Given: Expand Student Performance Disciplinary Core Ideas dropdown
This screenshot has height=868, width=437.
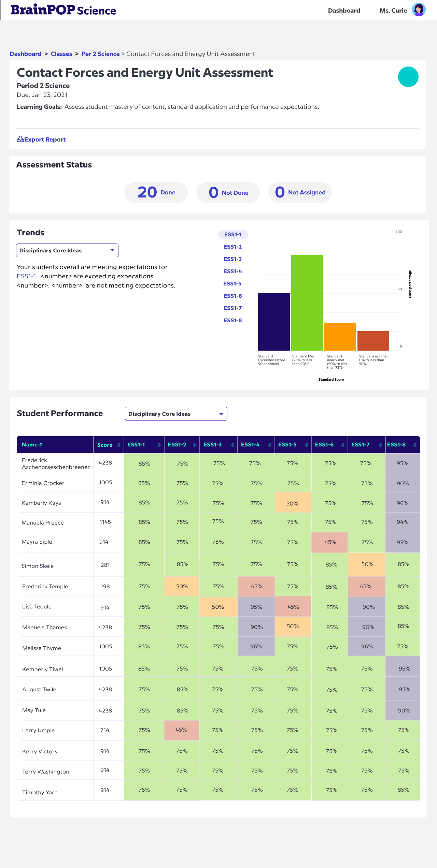Looking at the screenshot, I should [176, 414].
